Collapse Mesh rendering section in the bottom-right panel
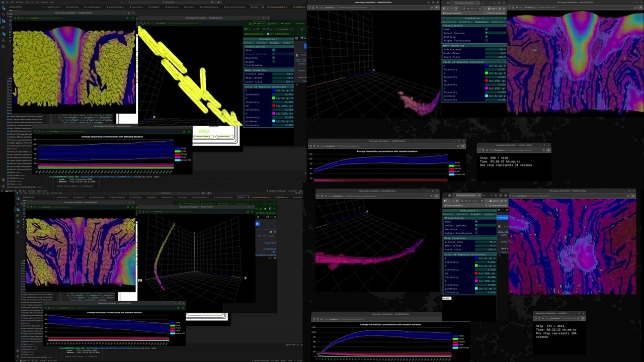Image resolution: width=644 pixels, height=362 pixels. (469, 238)
